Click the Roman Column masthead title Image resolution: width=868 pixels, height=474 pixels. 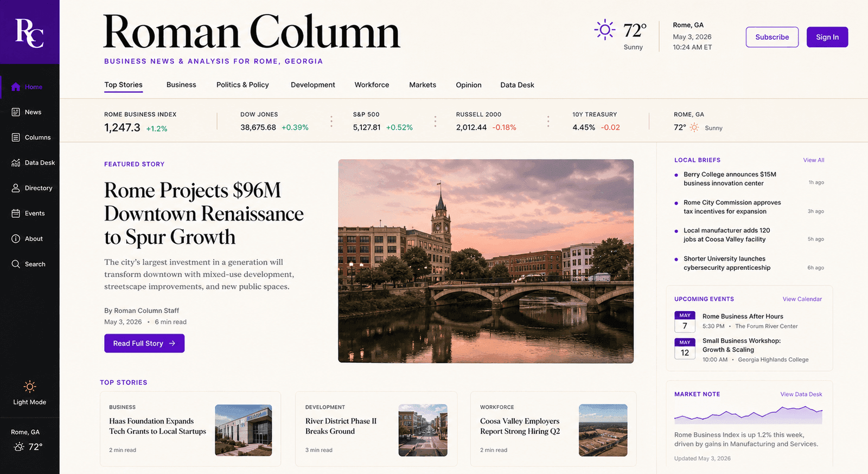pyautogui.click(x=251, y=31)
